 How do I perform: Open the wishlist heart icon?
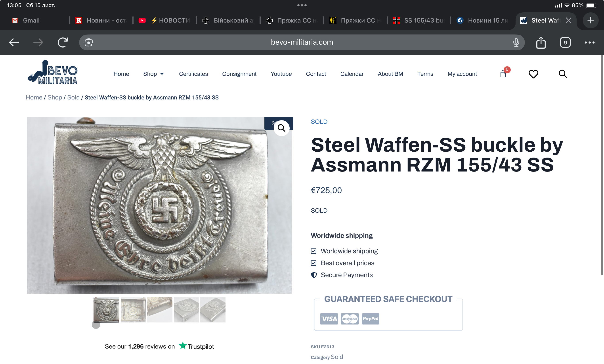coord(533,74)
